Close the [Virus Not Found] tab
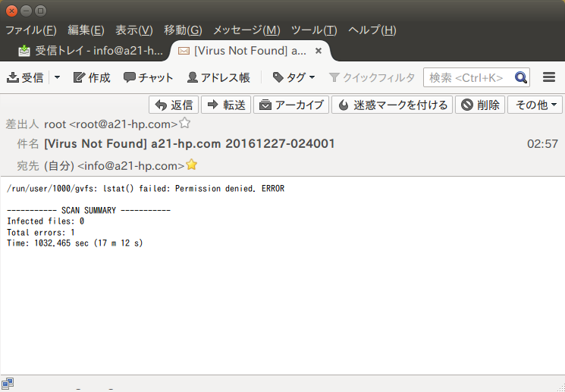The width and height of the screenshot is (565, 392). [x=319, y=51]
